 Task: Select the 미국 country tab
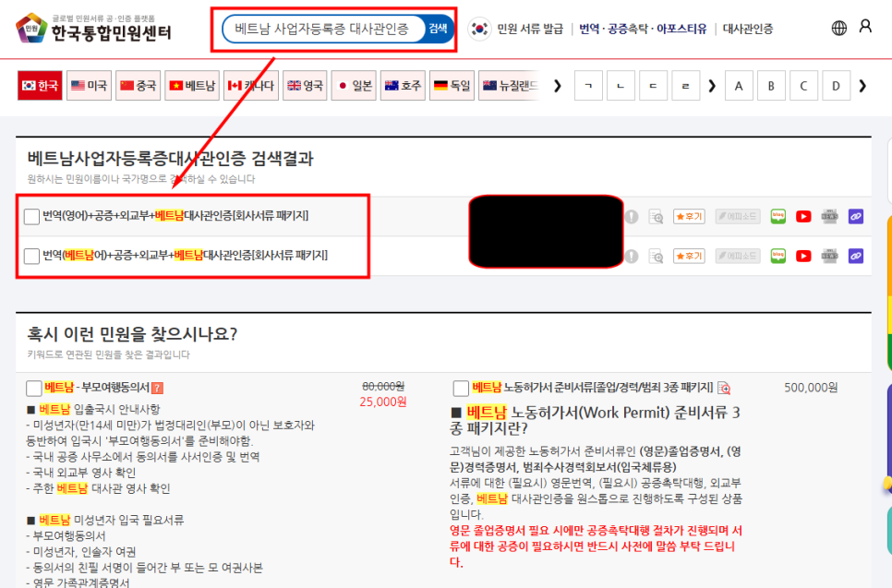coord(89,86)
